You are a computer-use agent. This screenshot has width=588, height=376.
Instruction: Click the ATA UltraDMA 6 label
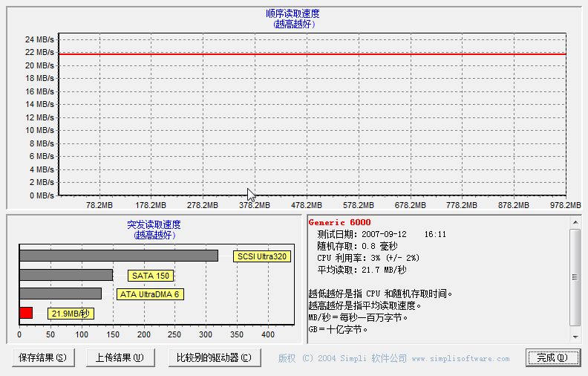tap(150, 294)
